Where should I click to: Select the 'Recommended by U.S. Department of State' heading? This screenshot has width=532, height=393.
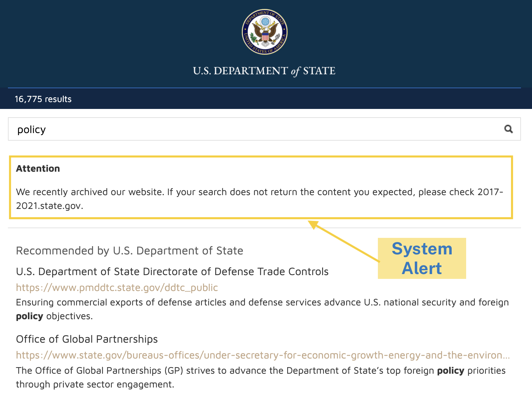(130, 251)
